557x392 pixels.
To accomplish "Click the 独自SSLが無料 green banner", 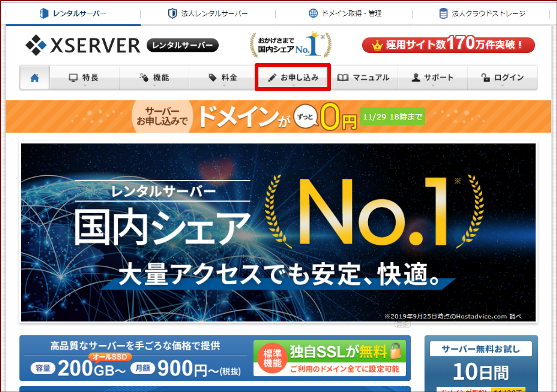I will click(330, 358).
